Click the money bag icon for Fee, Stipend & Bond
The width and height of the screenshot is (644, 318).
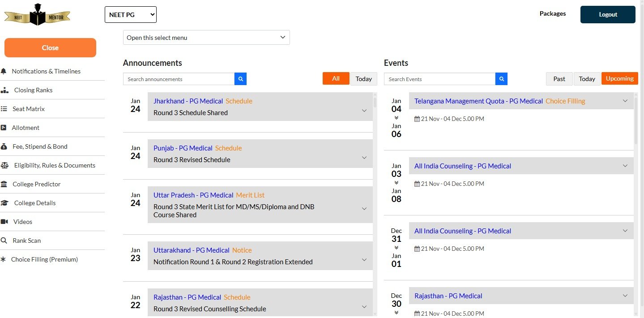(4, 146)
